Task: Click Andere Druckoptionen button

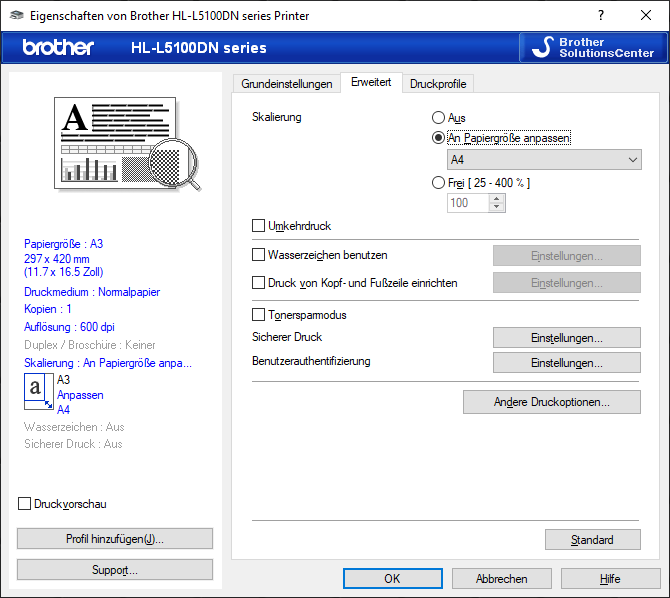Action: coord(552,402)
